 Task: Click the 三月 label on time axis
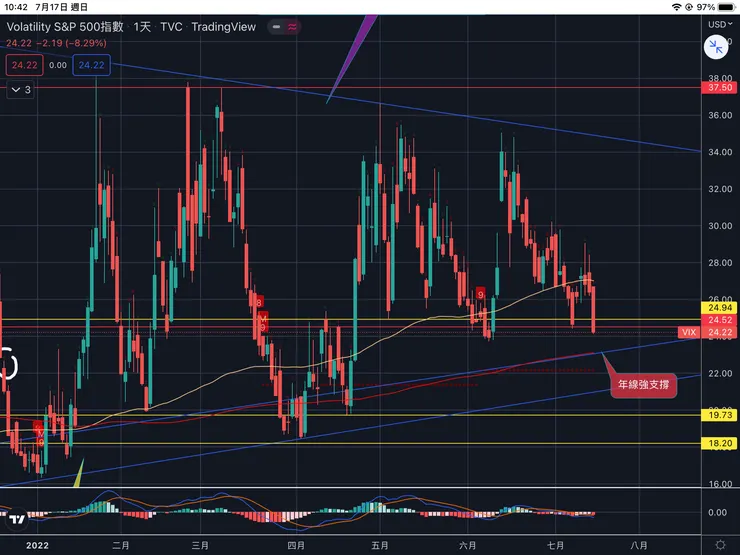click(200, 546)
